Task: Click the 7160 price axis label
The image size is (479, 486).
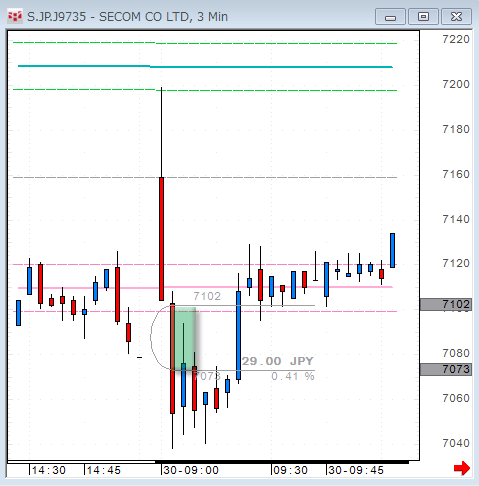Action: (x=456, y=174)
